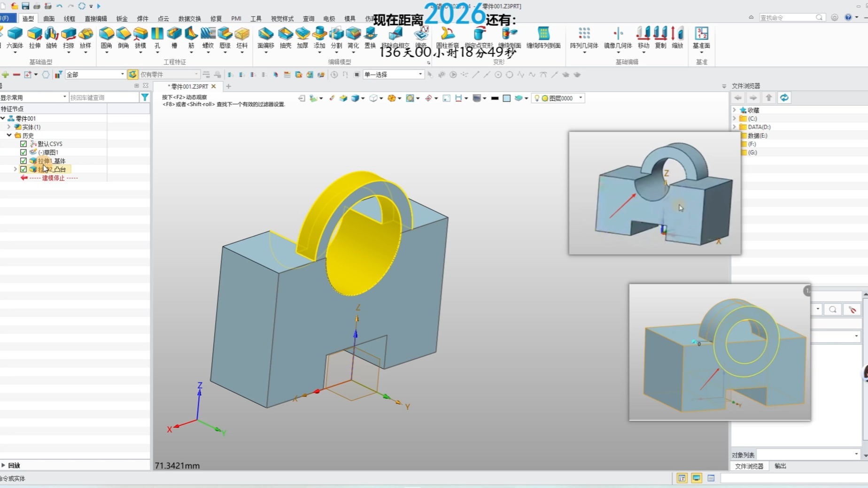Select the 筋 rib tool

(x=191, y=38)
